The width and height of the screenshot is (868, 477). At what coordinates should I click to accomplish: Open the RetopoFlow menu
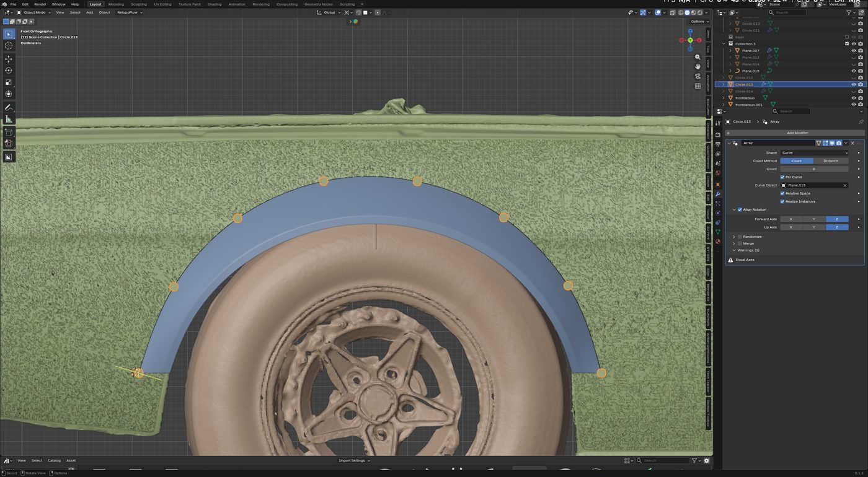point(128,12)
